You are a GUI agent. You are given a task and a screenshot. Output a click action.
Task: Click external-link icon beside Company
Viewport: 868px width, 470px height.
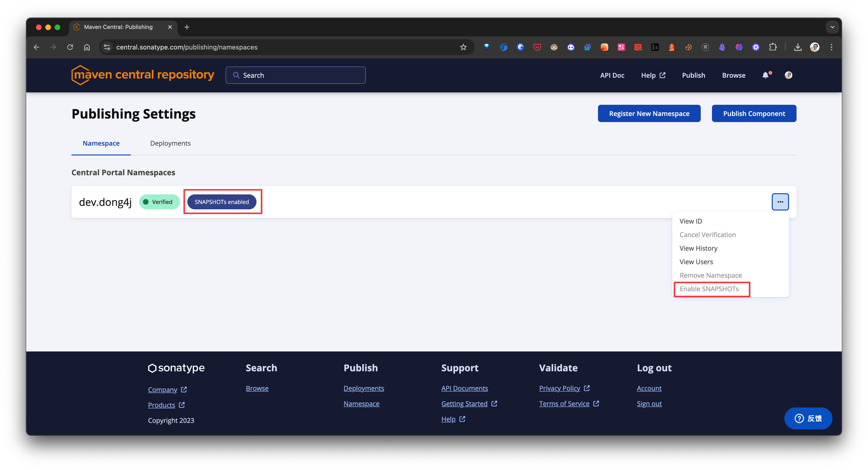184,389
